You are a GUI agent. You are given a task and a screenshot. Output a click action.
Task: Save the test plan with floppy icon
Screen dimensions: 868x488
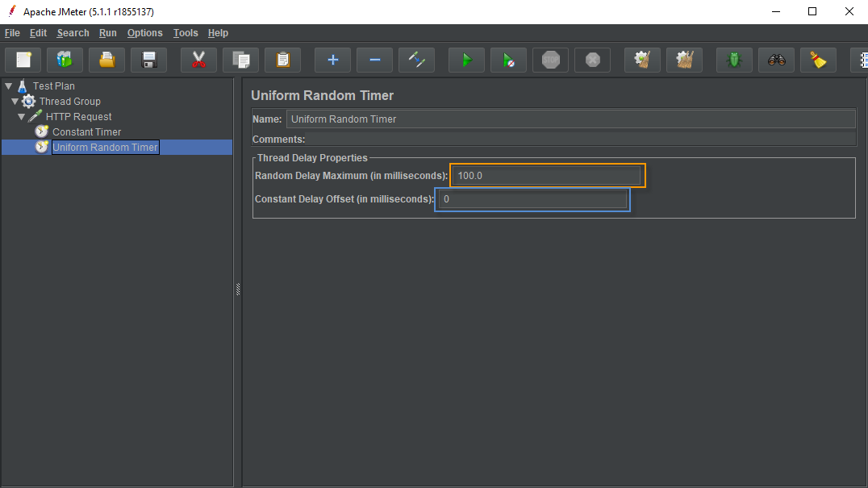[148, 60]
